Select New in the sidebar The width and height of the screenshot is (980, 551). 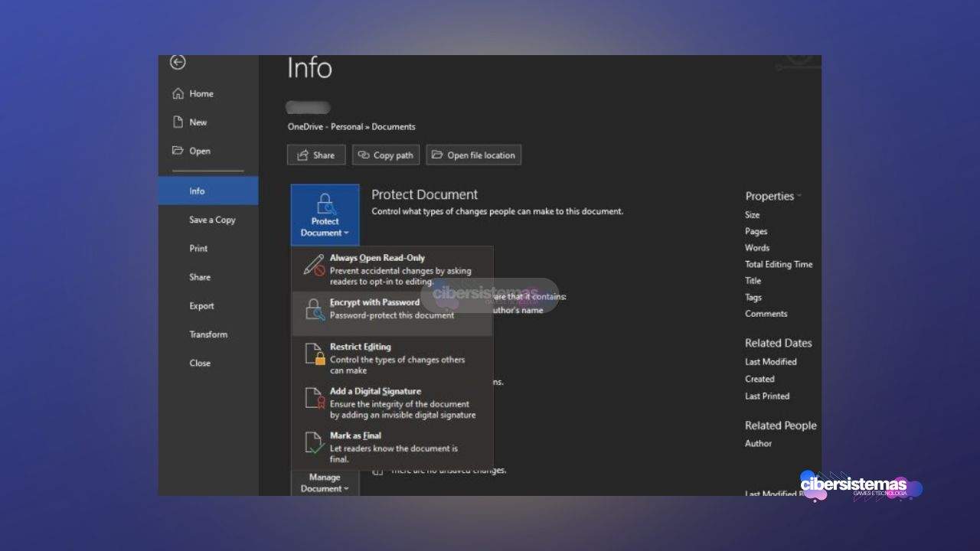[208, 122]
